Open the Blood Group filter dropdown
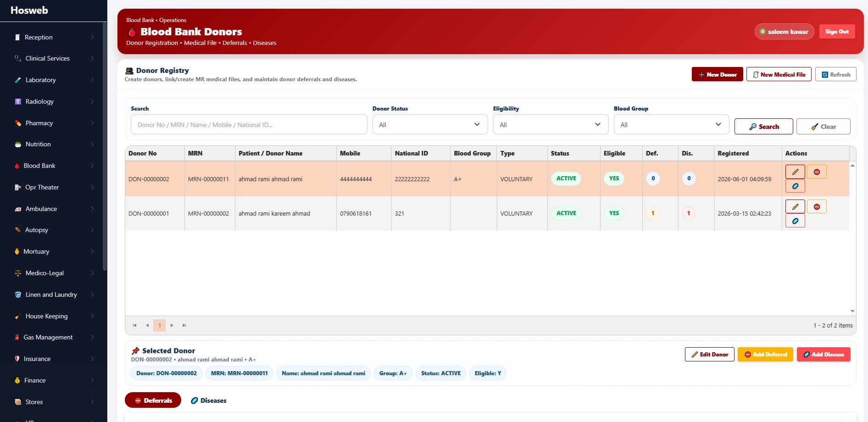Image resolution: width=868 pixels, height=422 pixels. pyautogui.click(x=671, y=125)
